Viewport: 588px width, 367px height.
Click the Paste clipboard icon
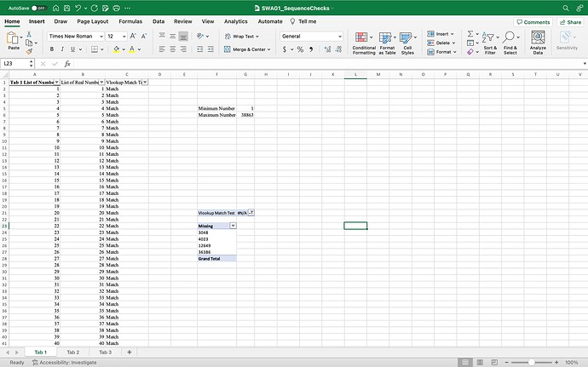coord(13,37)
